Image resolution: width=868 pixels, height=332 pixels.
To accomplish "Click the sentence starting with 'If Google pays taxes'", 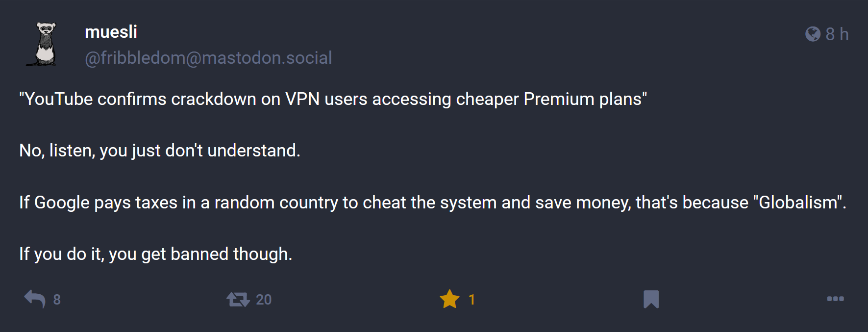I will [433, 203].
